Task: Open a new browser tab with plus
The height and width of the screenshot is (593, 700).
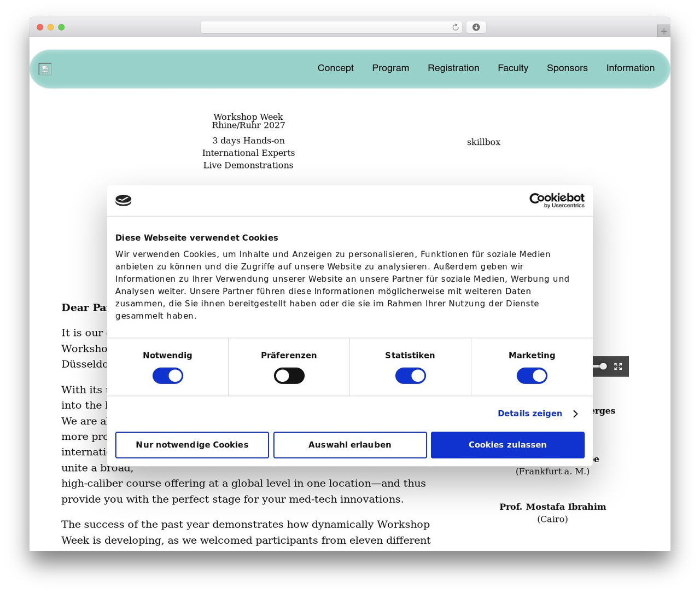Action: tap(663, 31)
